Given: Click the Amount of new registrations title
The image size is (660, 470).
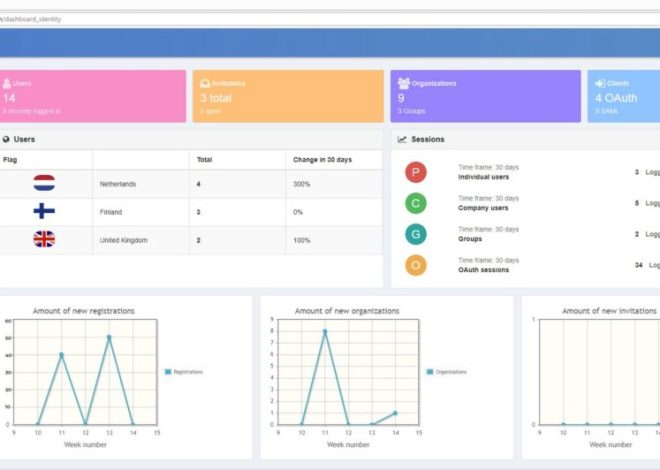Looking at the screenshot, I should pos(84,311).
